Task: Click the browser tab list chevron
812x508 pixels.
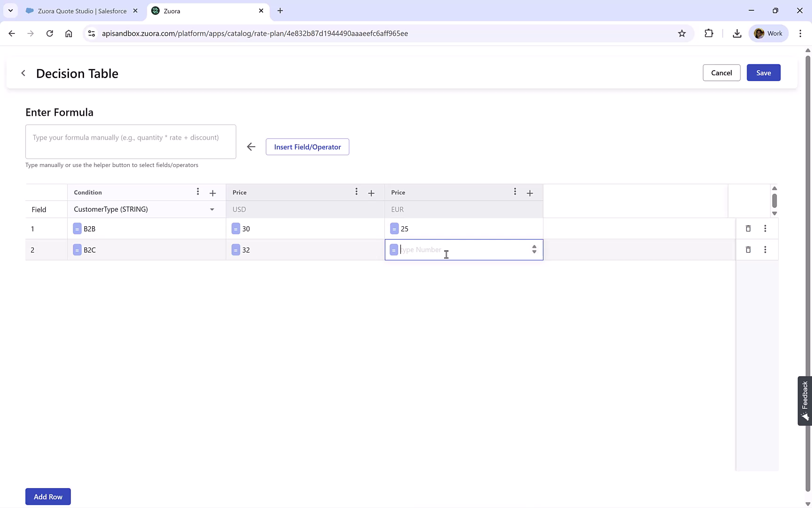Action: [10, 10]
